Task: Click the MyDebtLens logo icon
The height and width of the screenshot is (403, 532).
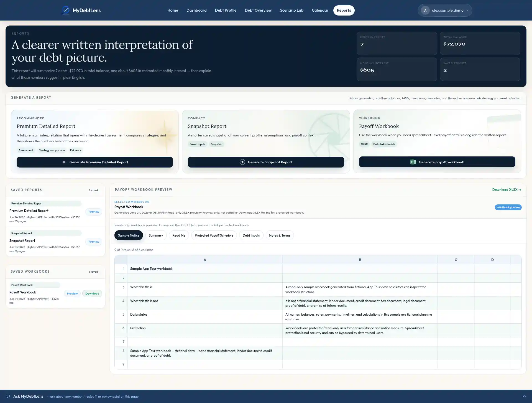Action: tap(66, 10)
